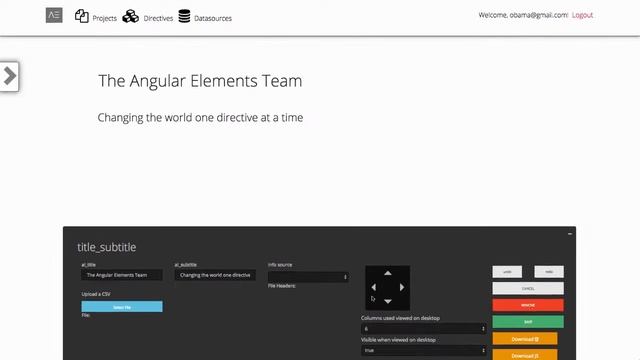Click the up arrow in move pad
Screen dimensions: 640x360
point(388,273)
